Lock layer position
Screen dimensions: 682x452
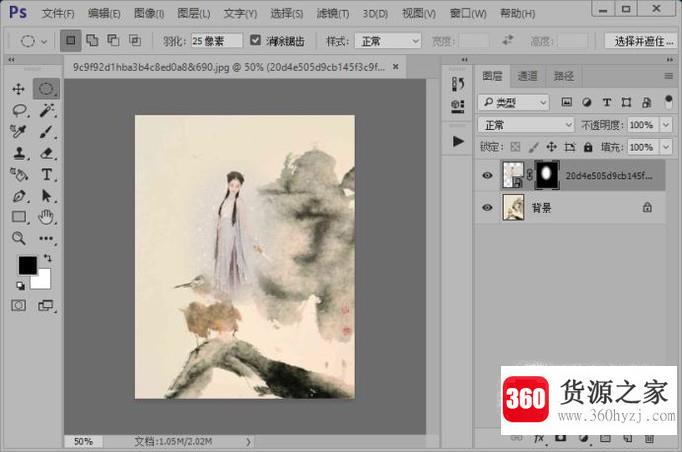click(x=552, y=147)
